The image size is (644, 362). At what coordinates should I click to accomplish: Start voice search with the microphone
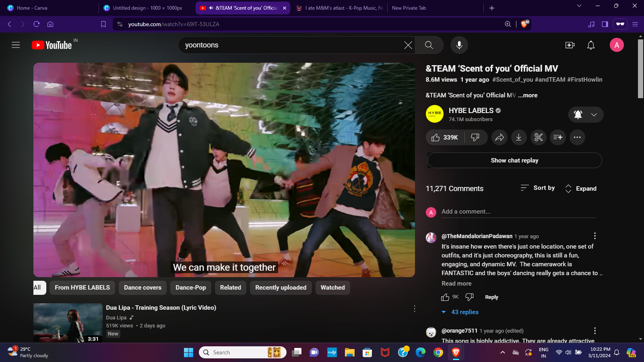(459, 45)
